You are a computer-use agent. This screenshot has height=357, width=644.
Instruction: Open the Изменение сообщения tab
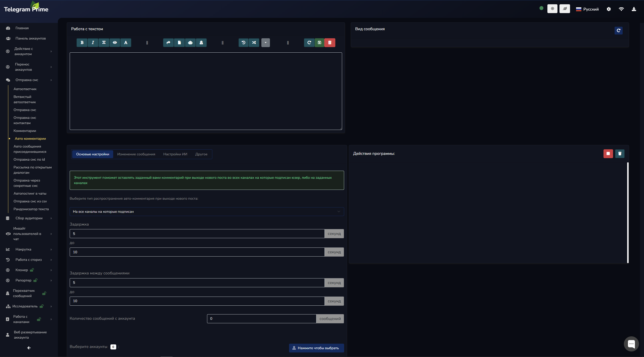[x=136, y=154]
